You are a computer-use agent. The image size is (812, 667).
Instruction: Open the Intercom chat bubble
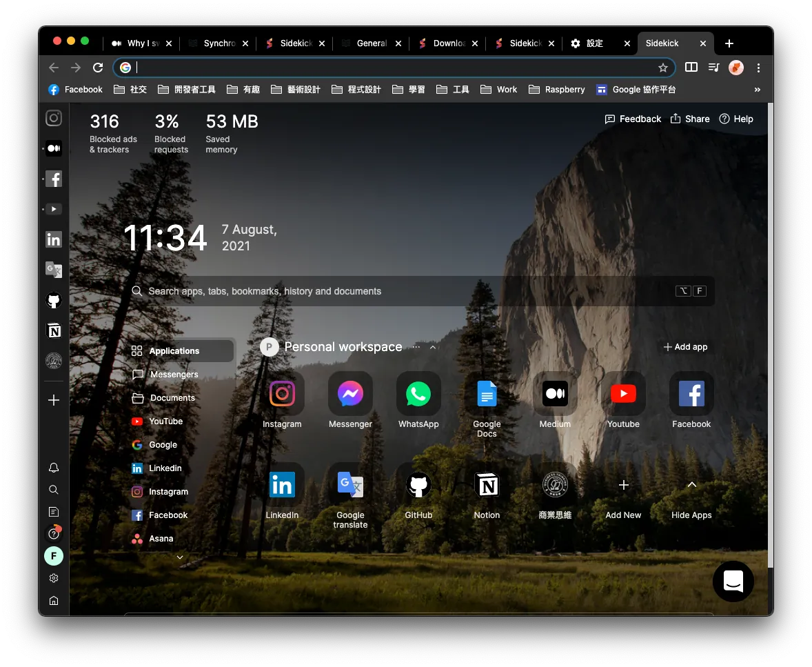pyautogui.click(x=733, y=581)
